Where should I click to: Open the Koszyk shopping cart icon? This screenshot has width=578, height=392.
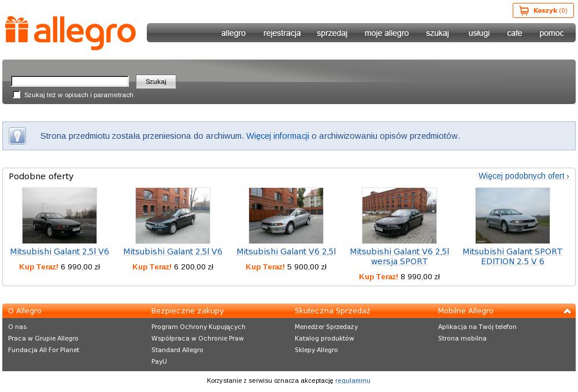(524, 10)
